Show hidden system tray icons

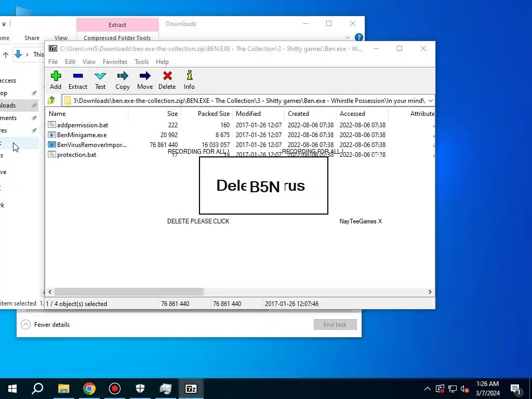pos(428,389)
